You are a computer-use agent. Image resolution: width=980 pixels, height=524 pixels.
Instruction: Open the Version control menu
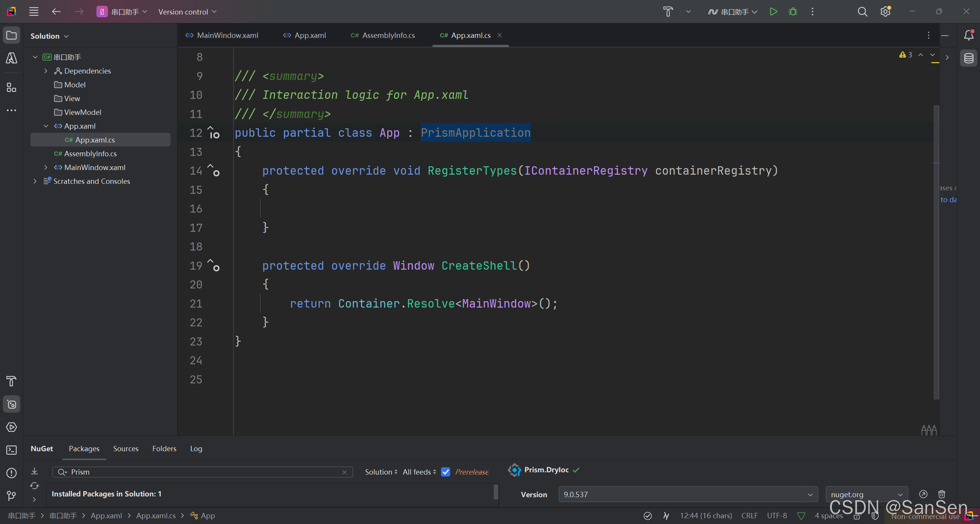tap(187, 12)
